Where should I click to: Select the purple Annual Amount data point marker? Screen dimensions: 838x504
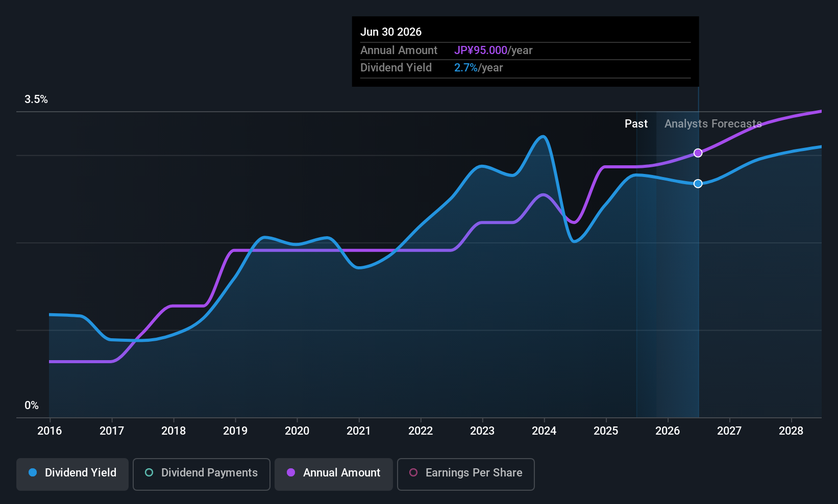(x=698, y=153)
